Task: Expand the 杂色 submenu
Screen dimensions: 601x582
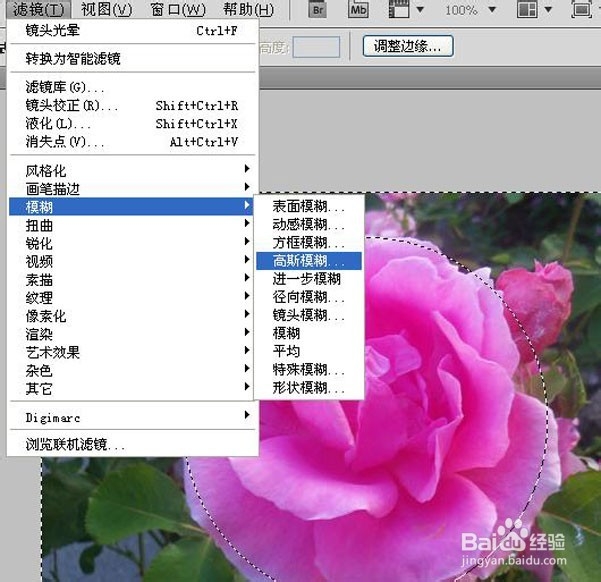Action: coord(131,370)
